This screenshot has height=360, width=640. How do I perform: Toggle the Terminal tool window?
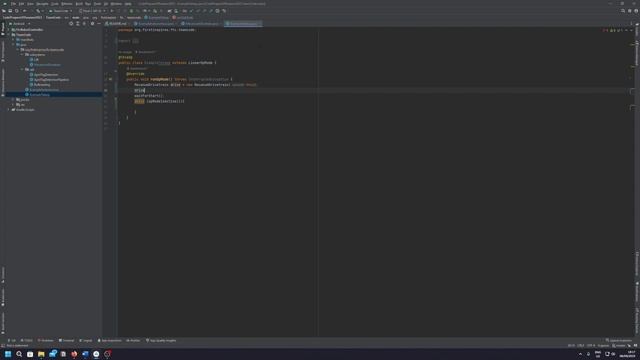(x=67, y=340)
